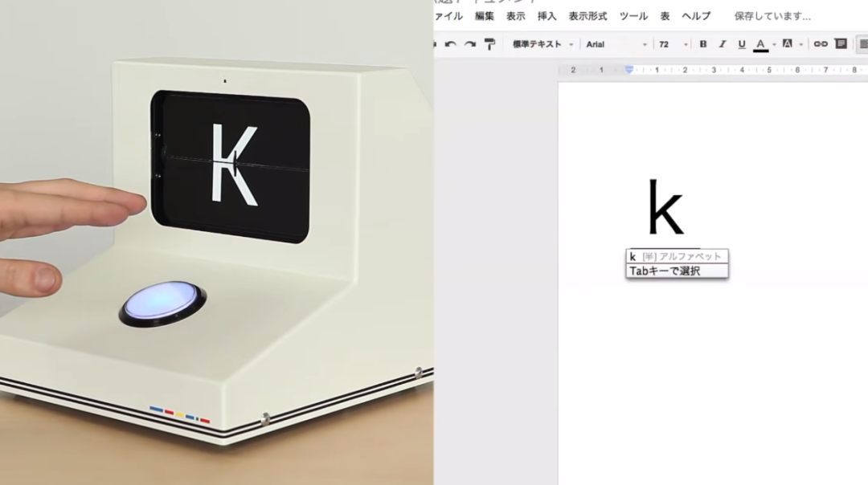
Task: Toggle bold formatting with B icon
Action: [x=703, y=44]
